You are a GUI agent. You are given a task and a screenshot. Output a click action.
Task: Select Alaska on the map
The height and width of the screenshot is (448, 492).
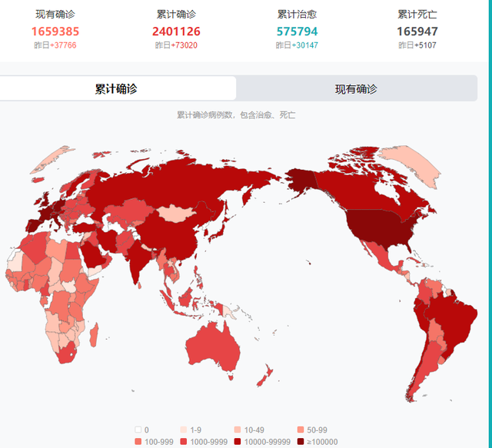pyautogui.click(x=301, y=181)
